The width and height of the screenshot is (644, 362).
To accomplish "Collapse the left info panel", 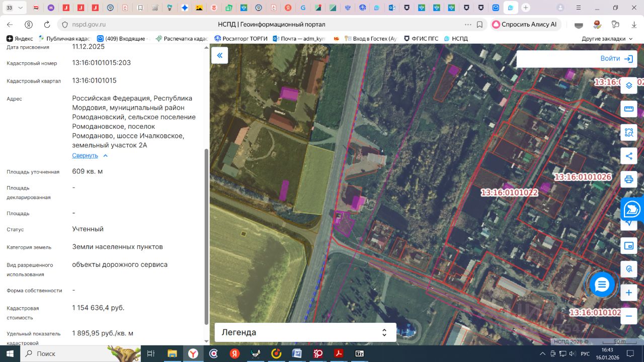I will (x=219, y=55).
